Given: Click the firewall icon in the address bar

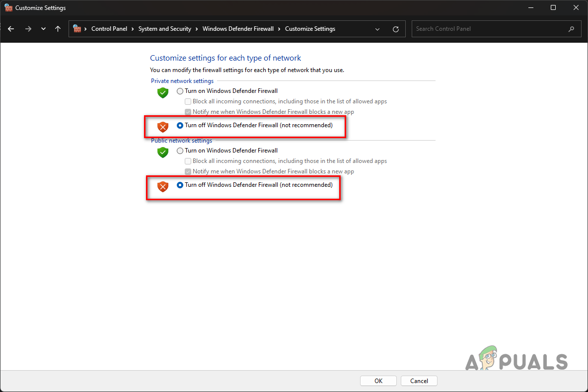Looking at the screenshot, I should pyautogui.click(x=77, y=29).
